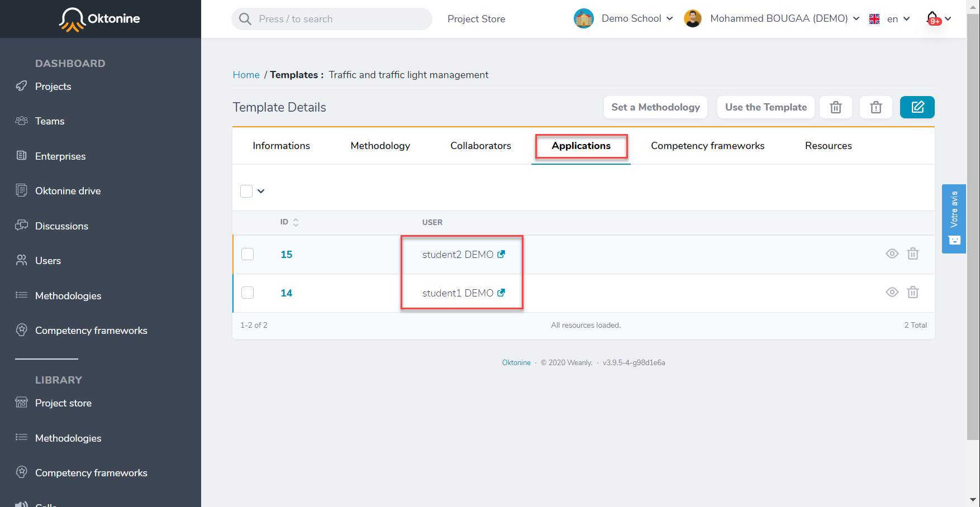The image size is (980, 507).
Task: Click the student2 DEMO user name
Action: pos(458,254)
